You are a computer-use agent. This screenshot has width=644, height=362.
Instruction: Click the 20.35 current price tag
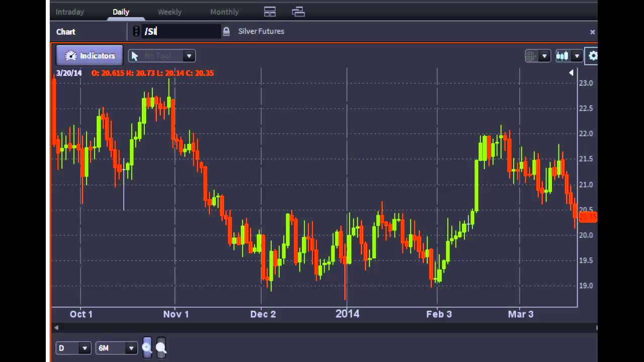[x=588, y=217]
